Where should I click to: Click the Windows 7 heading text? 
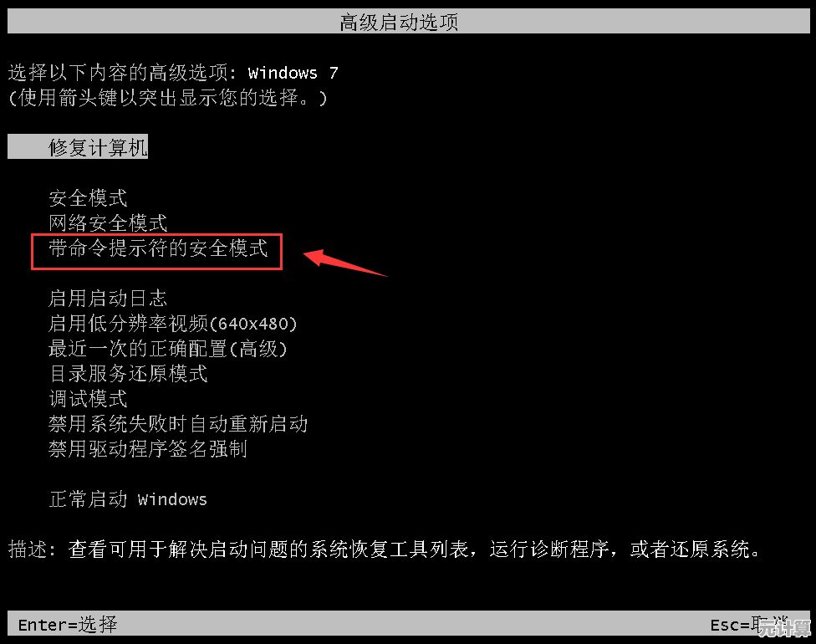tap(293, 73)
